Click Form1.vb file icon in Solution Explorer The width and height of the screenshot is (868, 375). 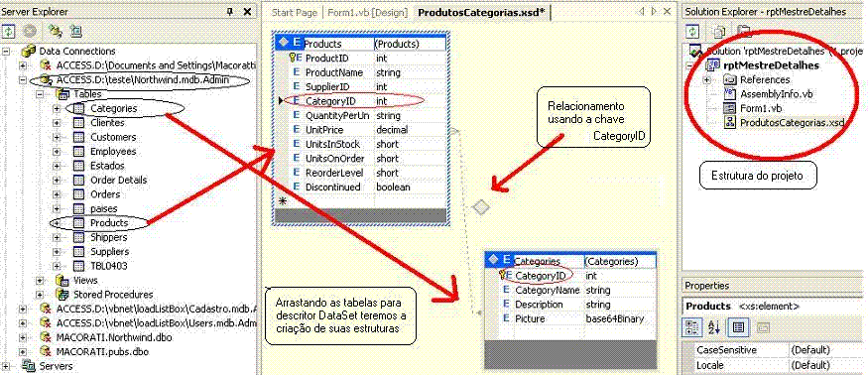(x=730, y=108)
